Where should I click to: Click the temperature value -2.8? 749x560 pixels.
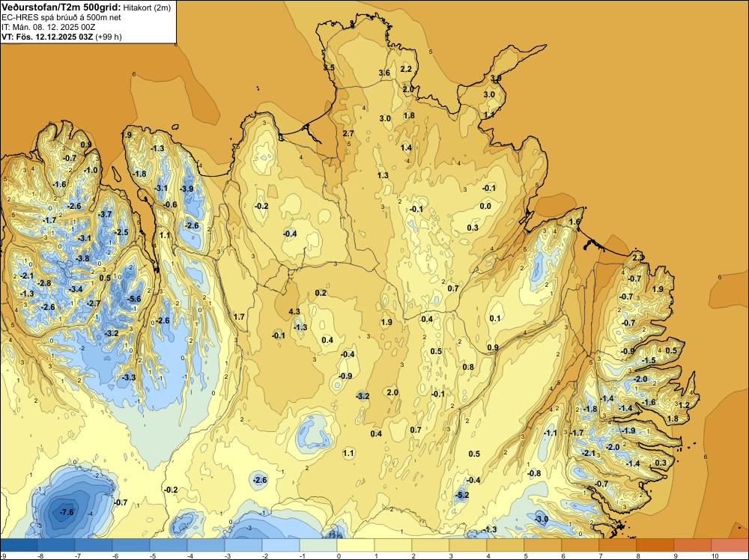click(44, 284)
